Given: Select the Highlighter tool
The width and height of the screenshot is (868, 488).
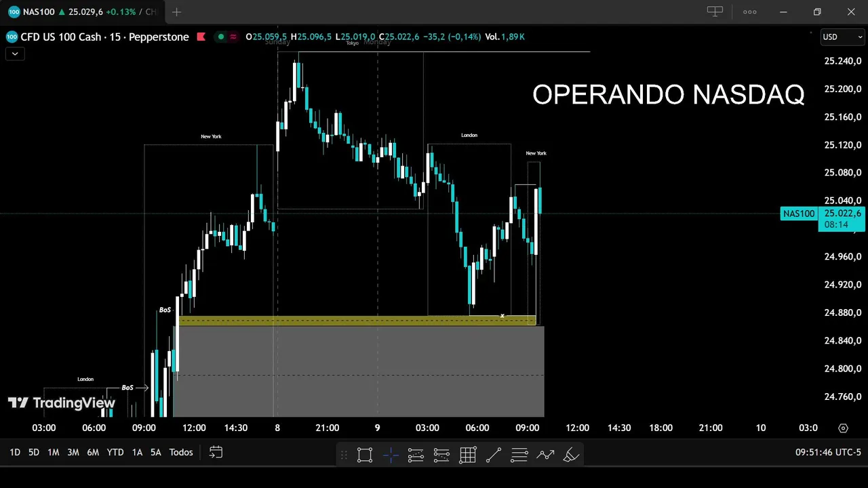Looking at the screenshot, I should 571,455.
